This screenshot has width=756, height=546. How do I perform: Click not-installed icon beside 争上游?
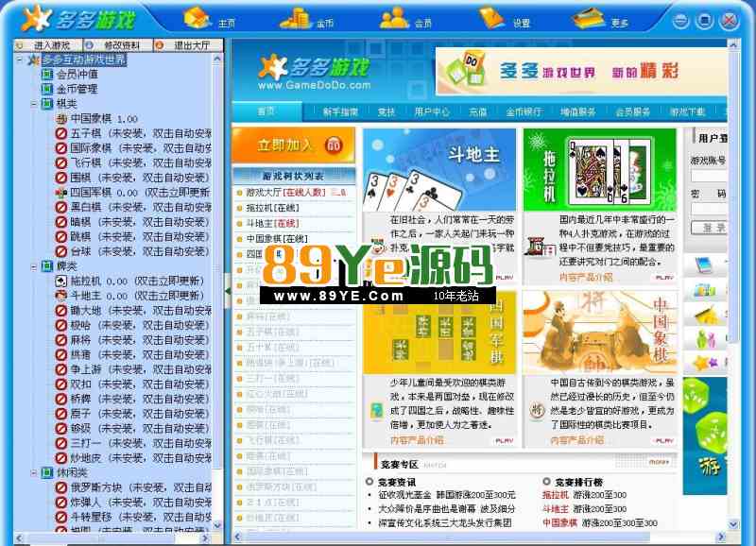click(61, 369)
